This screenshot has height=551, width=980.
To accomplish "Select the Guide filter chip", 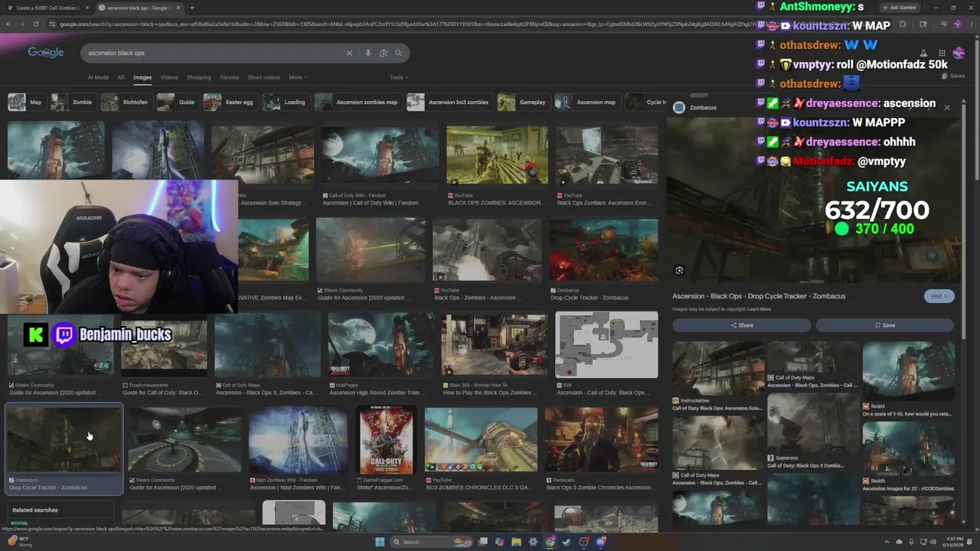I will [177, 102].
